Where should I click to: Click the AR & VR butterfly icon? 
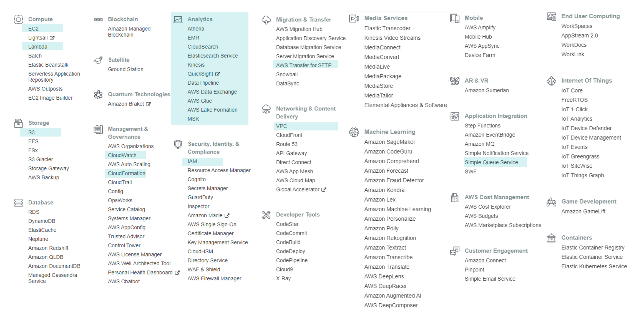point(455,81)
